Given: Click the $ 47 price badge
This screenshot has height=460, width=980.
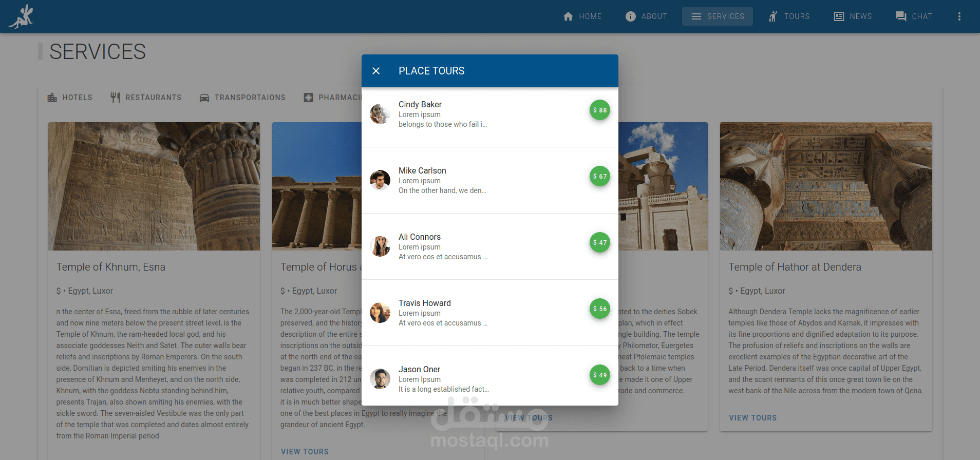Looking at the screenshot, I should click(x=600, y=242).
